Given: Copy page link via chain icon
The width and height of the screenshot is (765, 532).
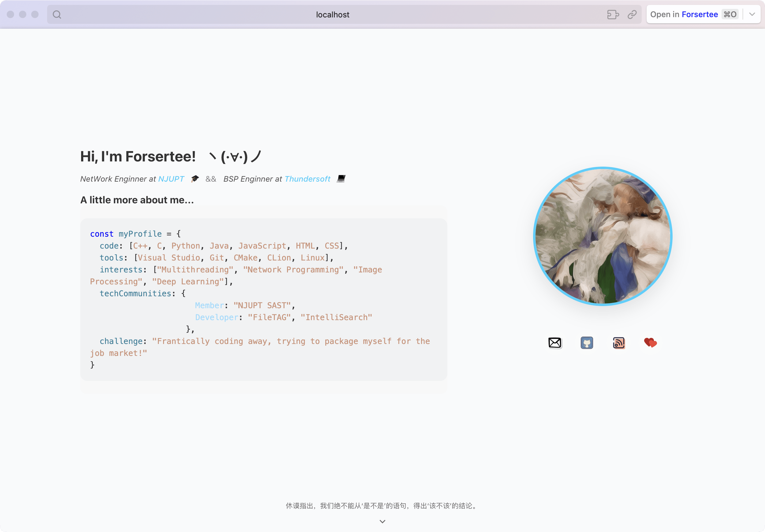Looking at the screenshot, I should click(632, 15).
